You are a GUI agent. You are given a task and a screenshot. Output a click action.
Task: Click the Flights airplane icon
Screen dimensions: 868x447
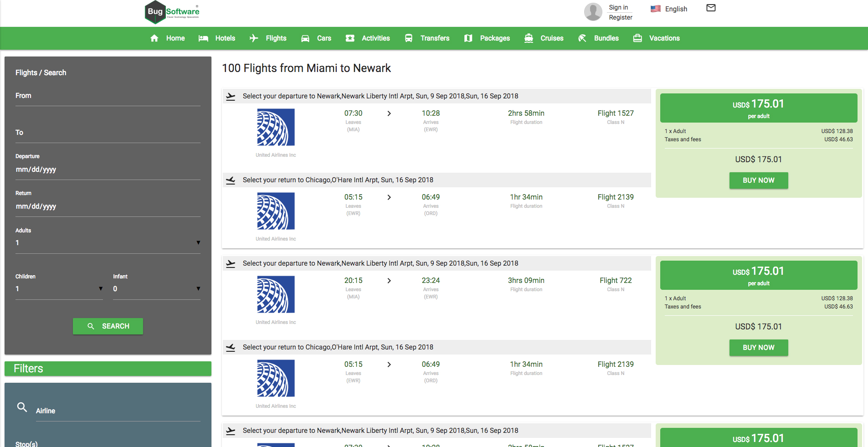pyautogui.click(x=254, y=38)
